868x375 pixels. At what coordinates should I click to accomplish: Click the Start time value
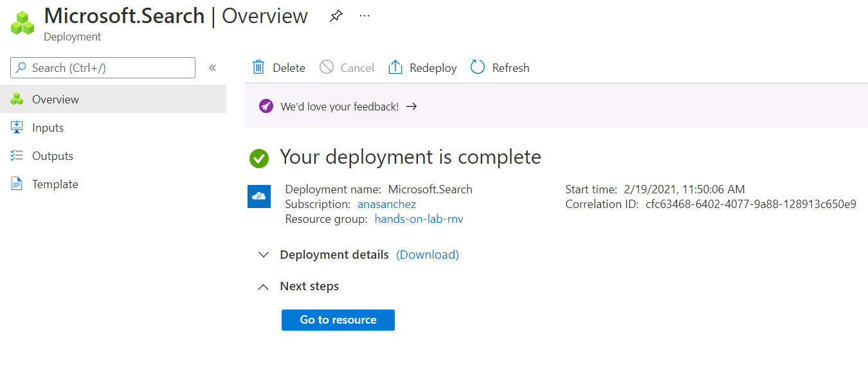pyautogui.click(x=684, y=189)
